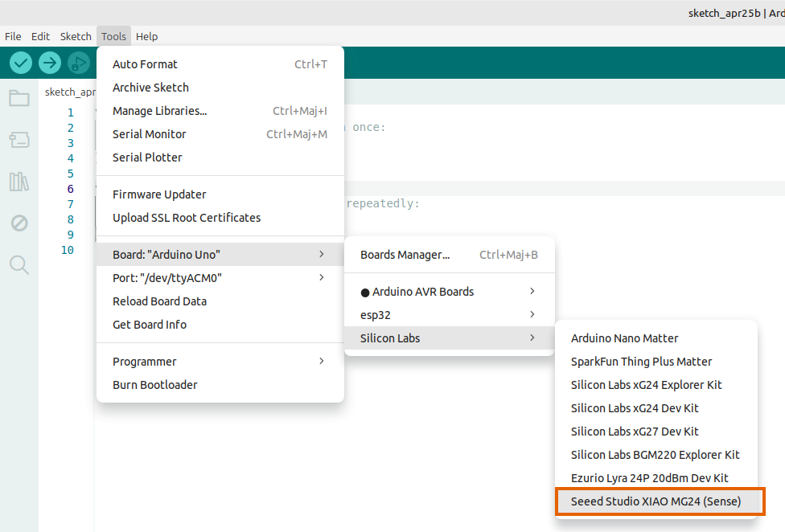Select Silicon Labs xG24 Dev Kit
The width and height of the screenshot is (785, 532).
(656, 408)
